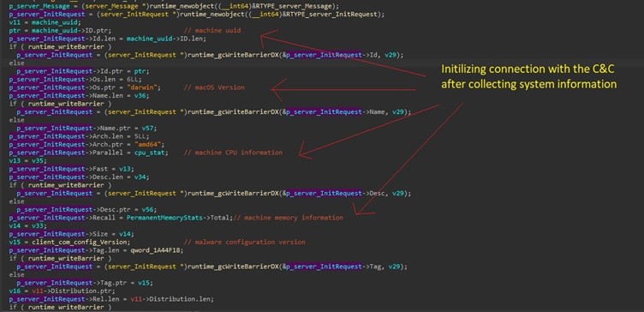Image resolution: width=644 pixels, height=312 pixels.
Task: Click the line 'Fast = v13;'
Action: (71, 169)
